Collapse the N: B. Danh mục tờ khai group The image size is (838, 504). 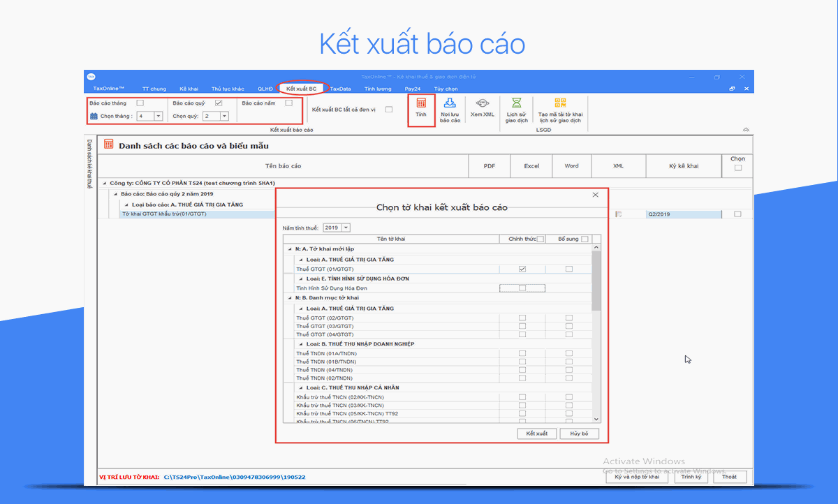(289, 298)
